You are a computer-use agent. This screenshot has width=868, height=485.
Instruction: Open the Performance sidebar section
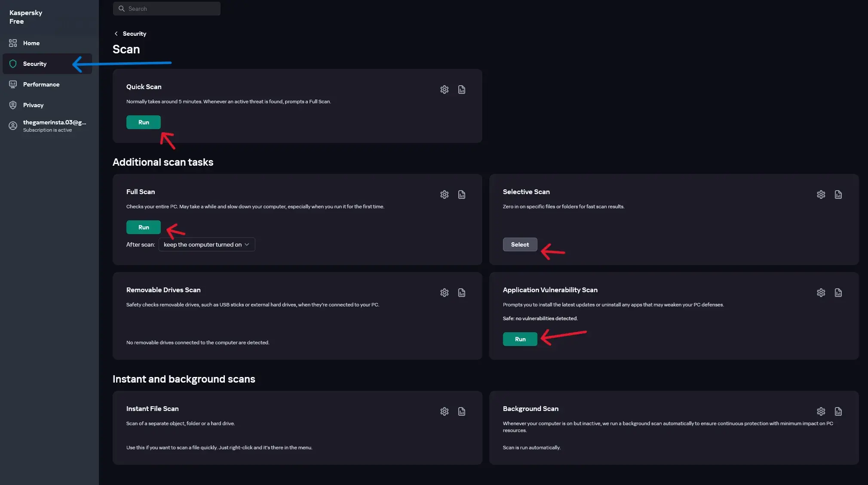click(x=41, y=84)
